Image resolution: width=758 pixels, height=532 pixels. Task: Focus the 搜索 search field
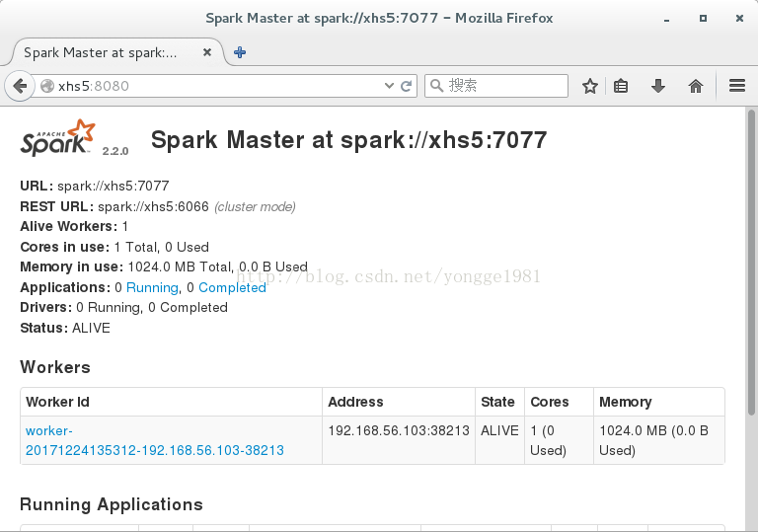point(496,86)
